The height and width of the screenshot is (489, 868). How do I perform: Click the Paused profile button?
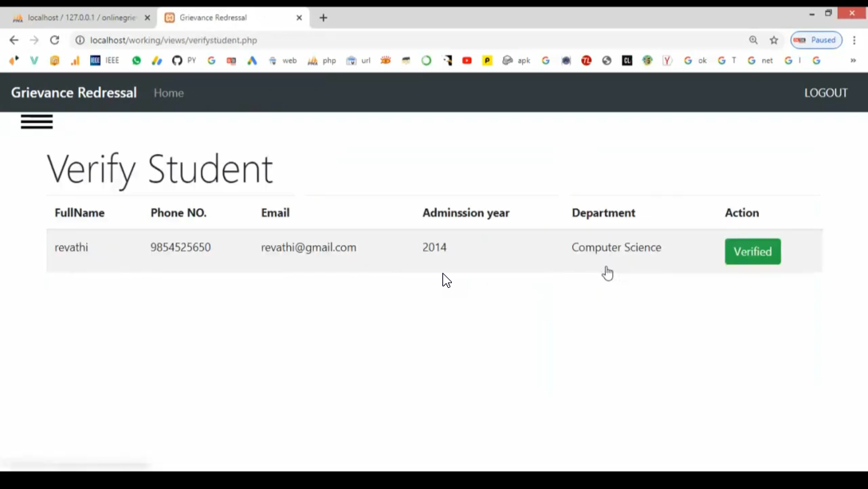pos(816,40)
